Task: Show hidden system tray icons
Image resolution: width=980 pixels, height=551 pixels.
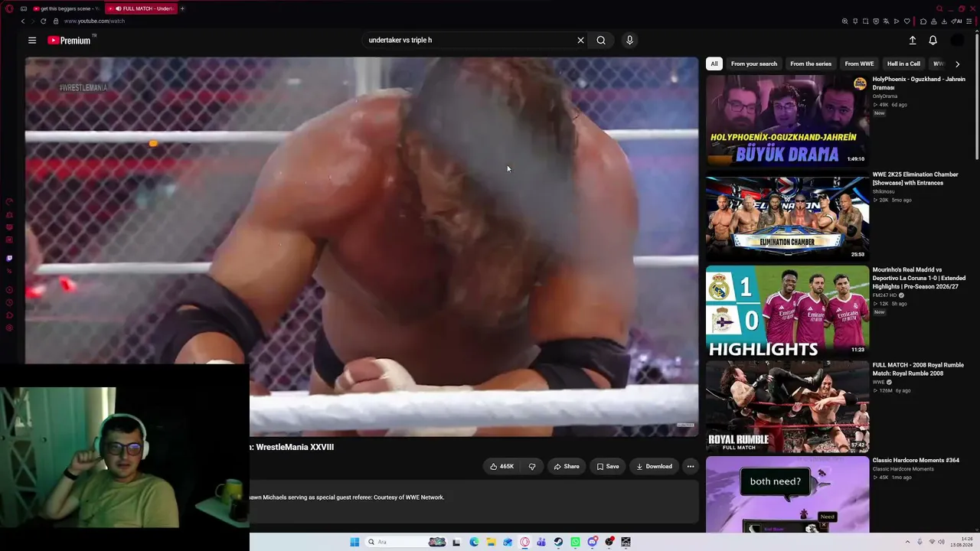Action: pyautogui.click(x=907, y=542)
